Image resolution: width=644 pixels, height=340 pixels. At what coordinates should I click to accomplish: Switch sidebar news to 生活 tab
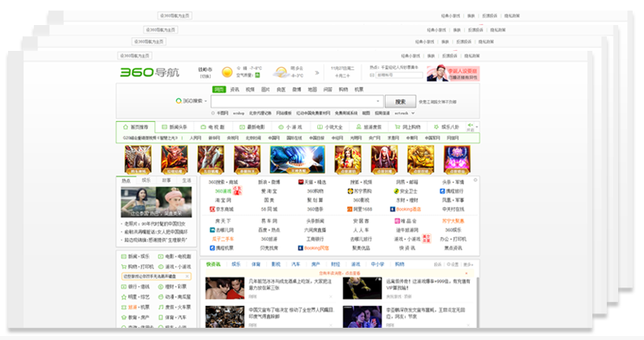(x=186, y=180)
